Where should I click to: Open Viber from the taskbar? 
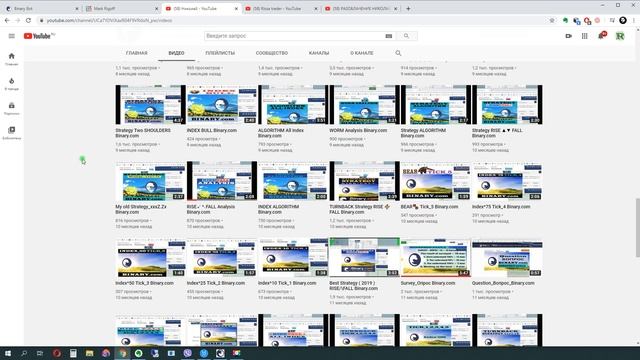[x=188, y=353]
